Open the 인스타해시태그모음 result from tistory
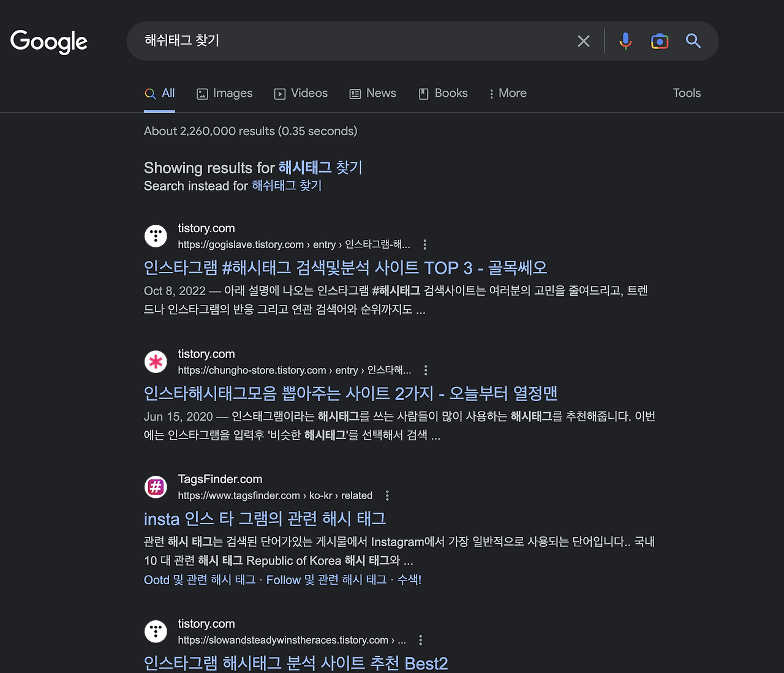 [350, 393]
